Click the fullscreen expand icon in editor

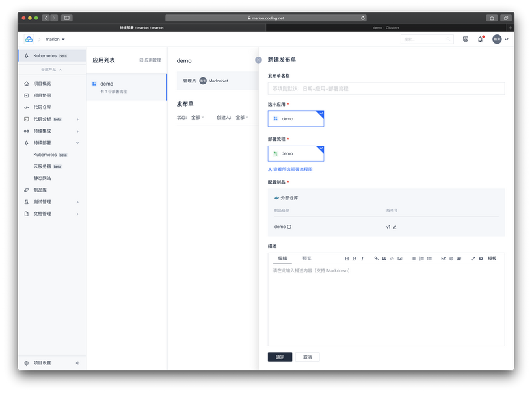473,259
